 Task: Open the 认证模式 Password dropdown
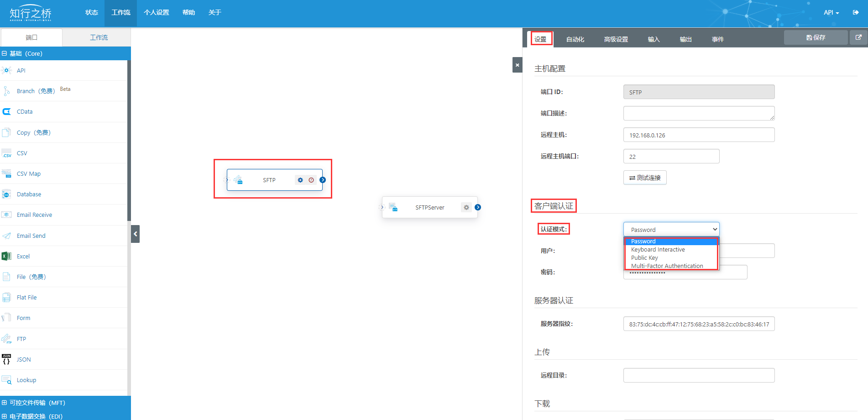coord(671,229)
